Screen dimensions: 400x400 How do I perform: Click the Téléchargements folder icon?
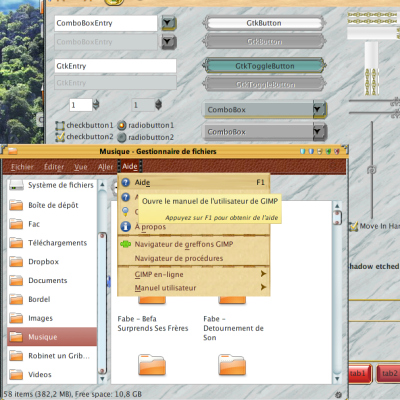pos(16,243)
